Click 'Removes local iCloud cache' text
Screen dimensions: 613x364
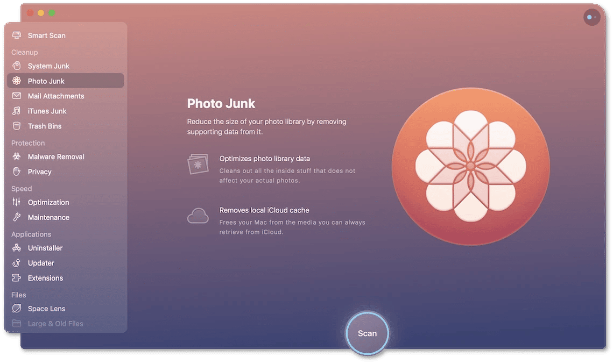pos(264,210)
